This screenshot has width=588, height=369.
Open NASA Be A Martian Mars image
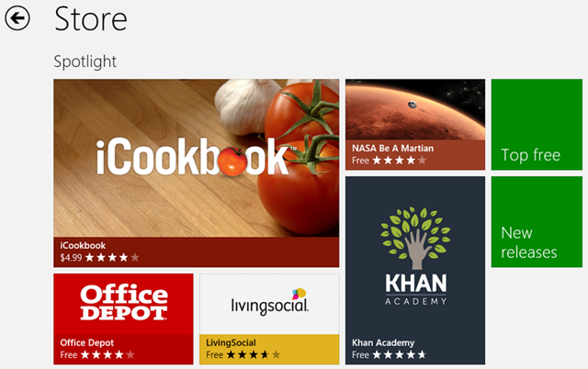(x=415, y=109)
